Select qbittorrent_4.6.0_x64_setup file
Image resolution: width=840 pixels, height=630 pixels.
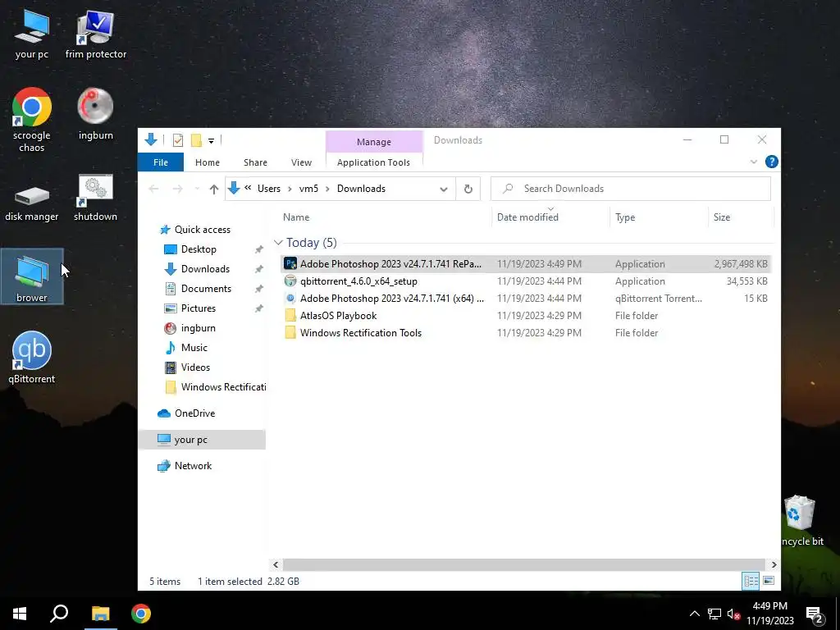click(x=525, y=281)
